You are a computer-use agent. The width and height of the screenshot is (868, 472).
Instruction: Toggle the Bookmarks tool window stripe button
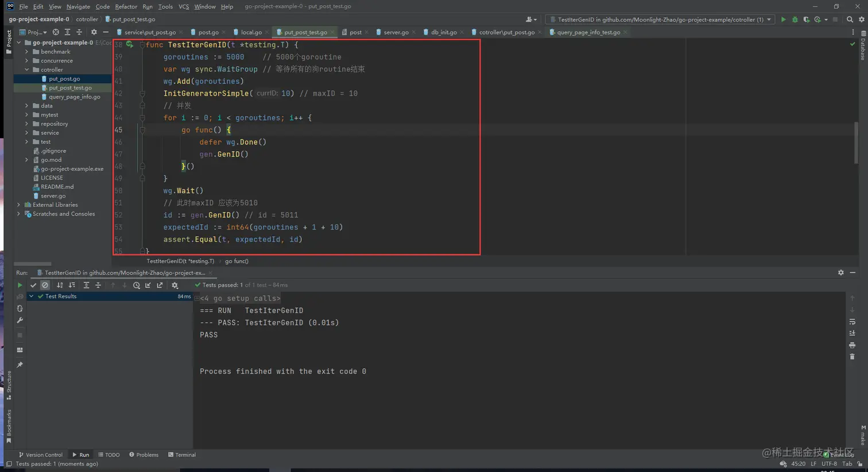coord(9,426)
